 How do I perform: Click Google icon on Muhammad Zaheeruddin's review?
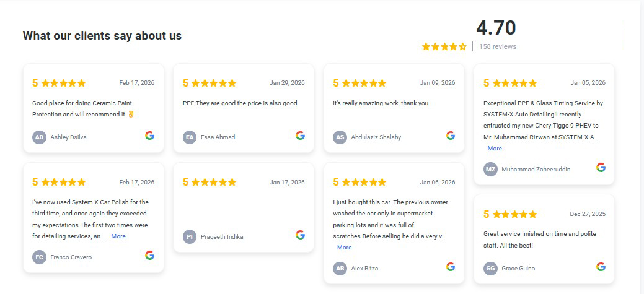(601, 167)
